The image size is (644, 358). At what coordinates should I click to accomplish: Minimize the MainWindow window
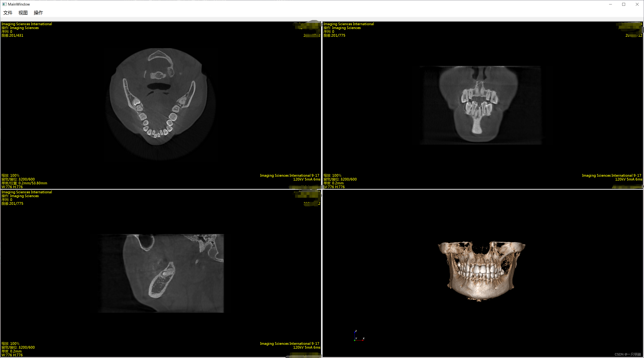[x=610, y=4]
